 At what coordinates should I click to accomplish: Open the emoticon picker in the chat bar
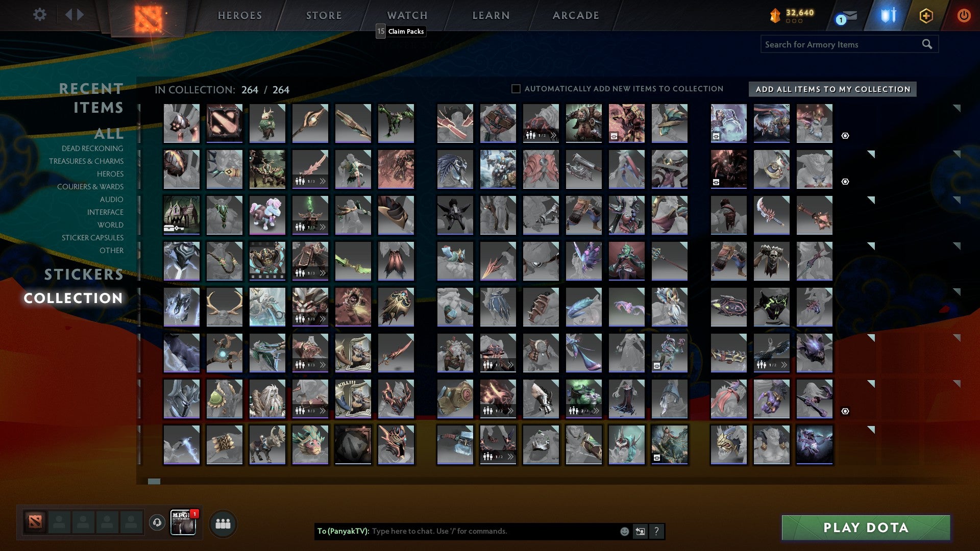(x=624, y=531)
